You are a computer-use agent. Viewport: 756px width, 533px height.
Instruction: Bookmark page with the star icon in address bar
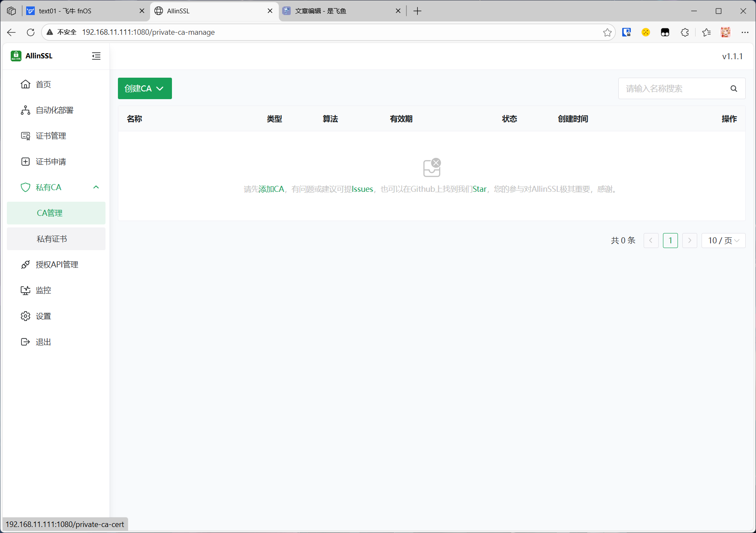(x=607, y=33)
